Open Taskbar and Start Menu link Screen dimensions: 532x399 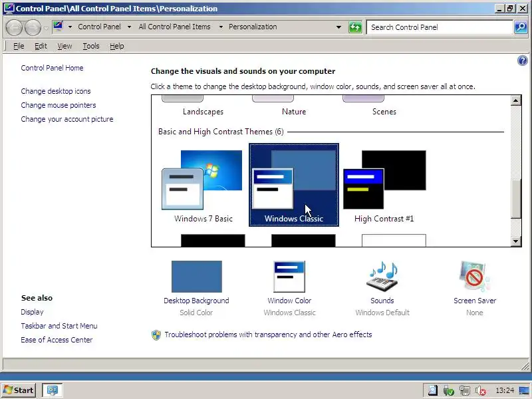[x=59, y=326]
